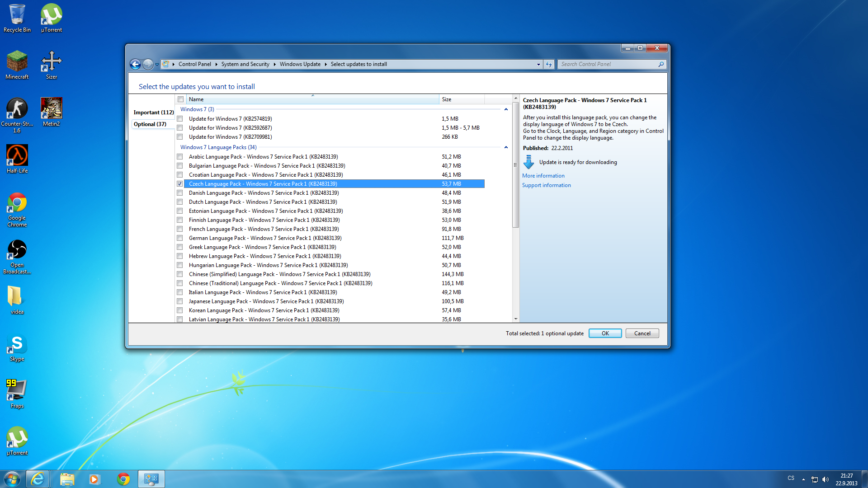Click the Back navigation arrow button
Viewport: 868px width, 488px height.
pyautogui.click(x=135, y=64)
